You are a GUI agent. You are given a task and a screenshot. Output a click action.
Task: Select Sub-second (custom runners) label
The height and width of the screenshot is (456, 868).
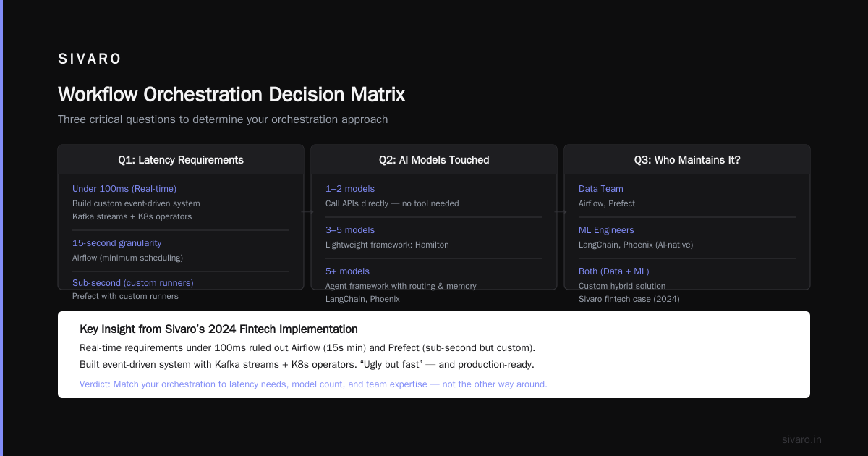133,283
